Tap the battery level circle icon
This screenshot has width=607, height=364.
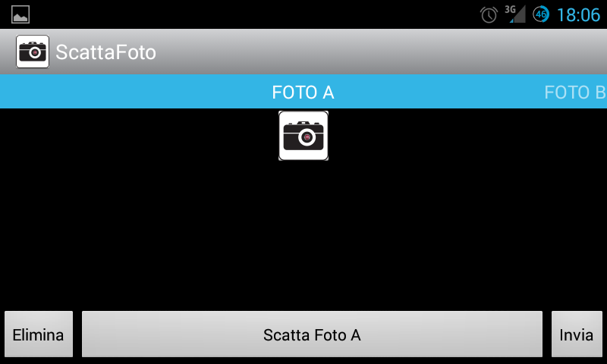(541, 14)
